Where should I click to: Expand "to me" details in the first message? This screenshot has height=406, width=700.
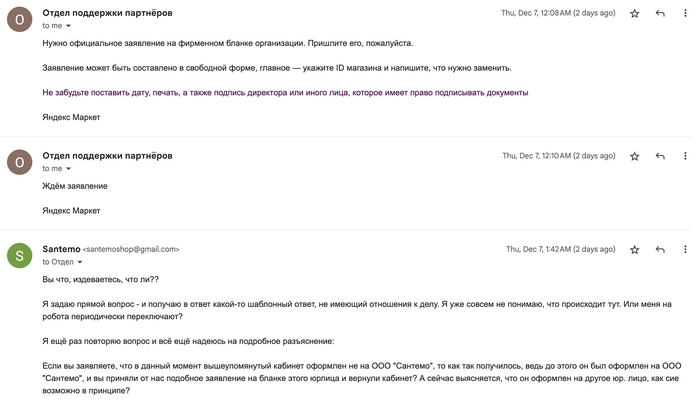pyautogui.click(x=68, y=26)
